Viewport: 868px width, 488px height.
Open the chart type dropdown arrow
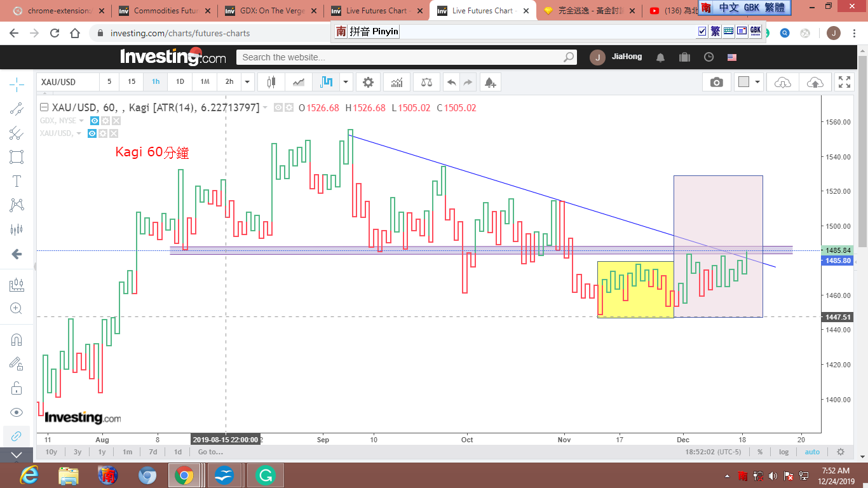[346, 82]
